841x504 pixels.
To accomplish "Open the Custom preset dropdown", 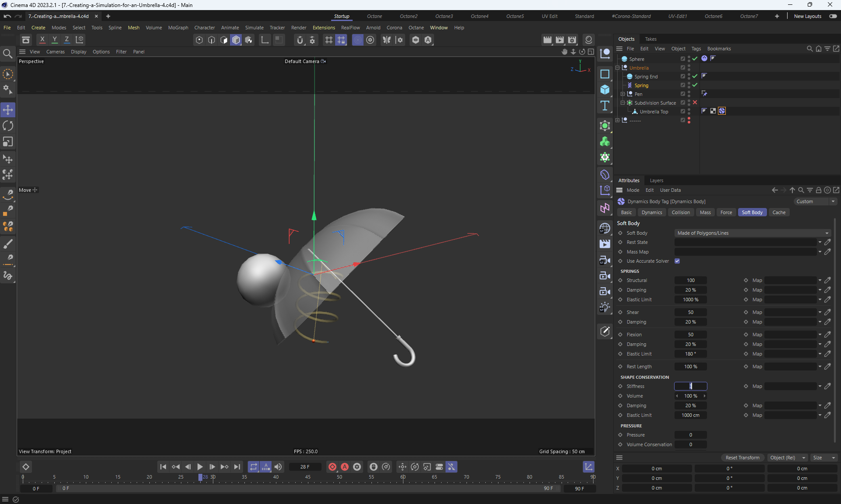I will click(815, 201).
